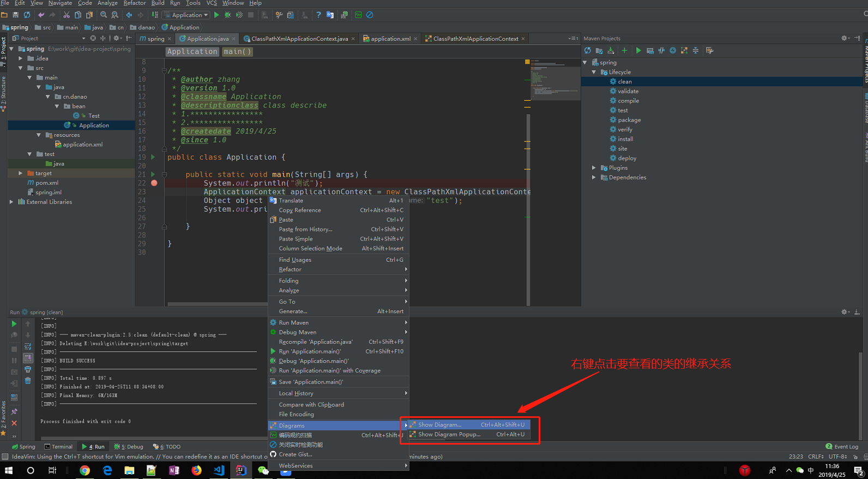Image resolution: width=868 pixels, height=479 pixels.
Task: Click the Windows Start button
Action: (9, 470)
